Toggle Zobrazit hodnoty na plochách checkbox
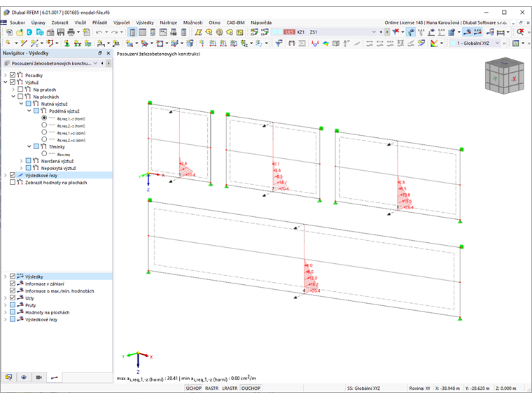Image resolution: width=532 pixels, height=399 pixels. (13, 182)
